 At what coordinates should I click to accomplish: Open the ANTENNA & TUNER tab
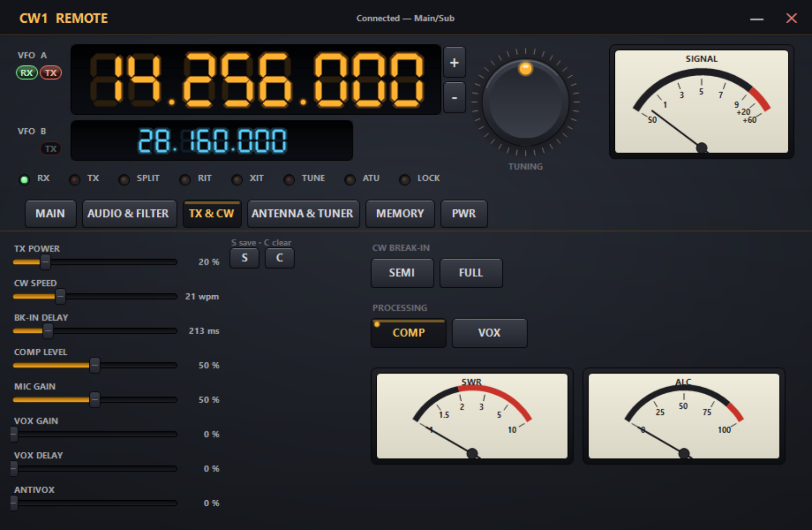[303, 214]
